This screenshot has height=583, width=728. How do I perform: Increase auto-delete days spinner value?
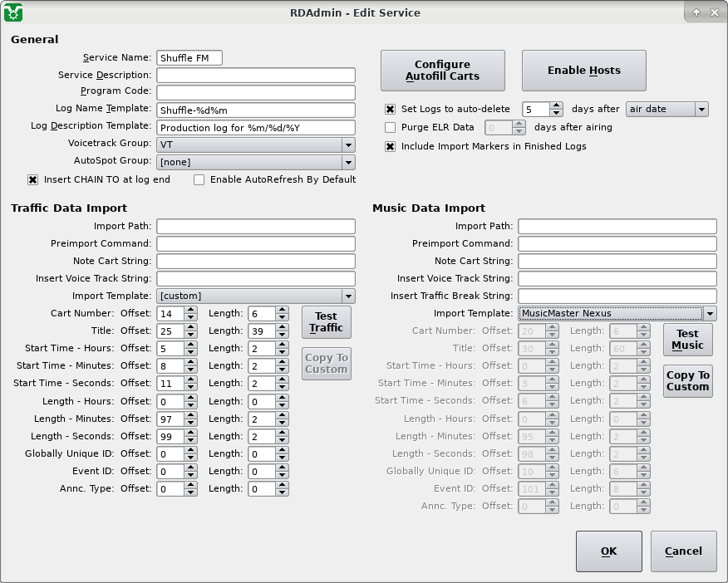coord(556,105)
